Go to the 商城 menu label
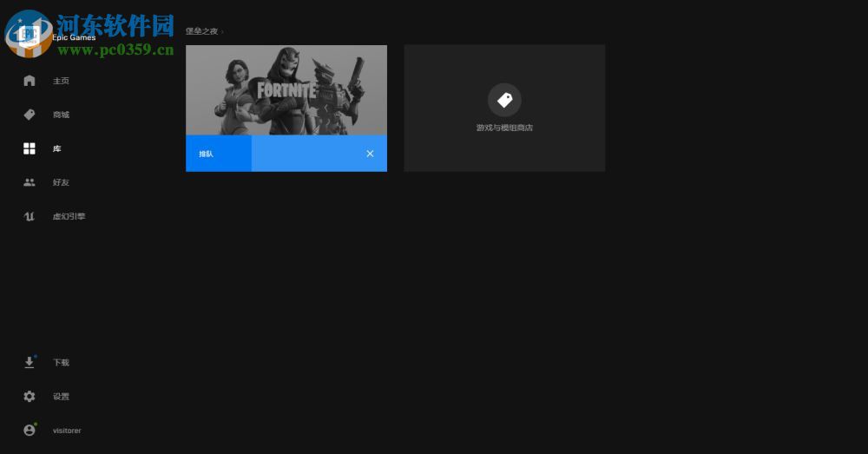Viewport: 868px width, 454px height. pyautogui.click(x=61, y=115)
